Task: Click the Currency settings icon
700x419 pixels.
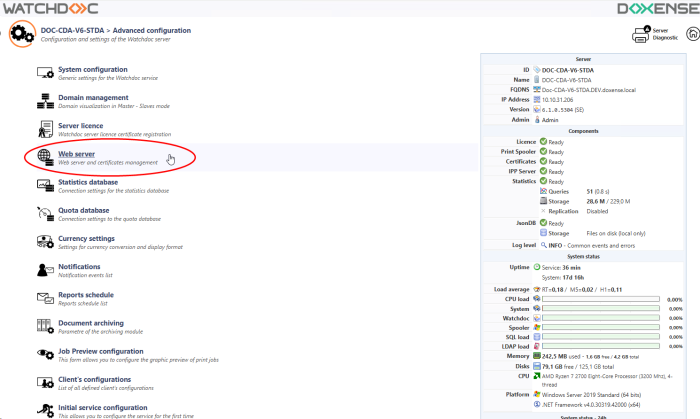Action: coord(44,242)
